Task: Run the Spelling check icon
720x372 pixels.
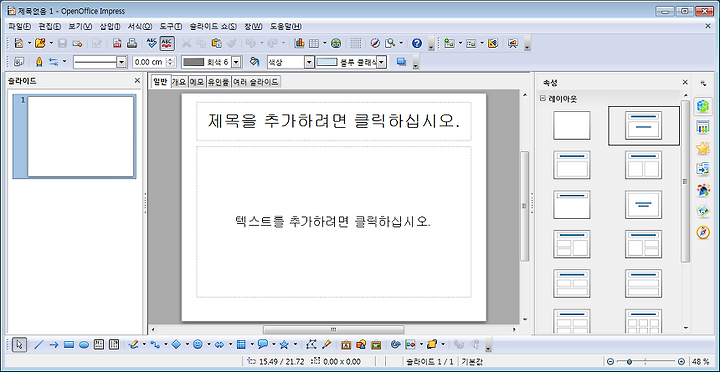Action: pos(152,43)
